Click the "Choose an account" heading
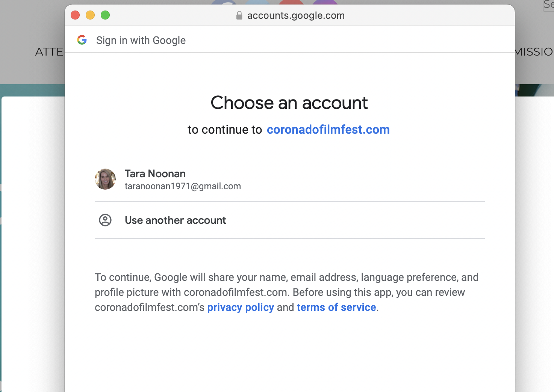 pos(289,103)
